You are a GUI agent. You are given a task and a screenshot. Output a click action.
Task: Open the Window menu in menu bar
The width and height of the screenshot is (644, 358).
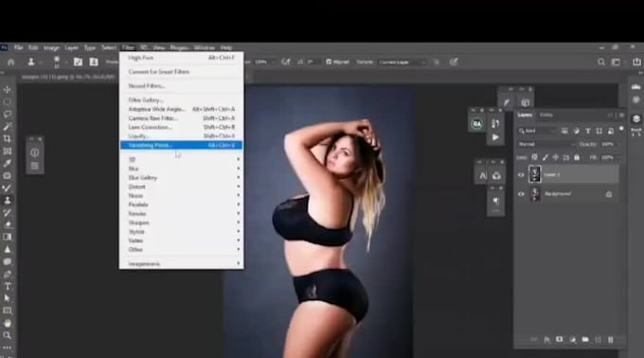204,48
